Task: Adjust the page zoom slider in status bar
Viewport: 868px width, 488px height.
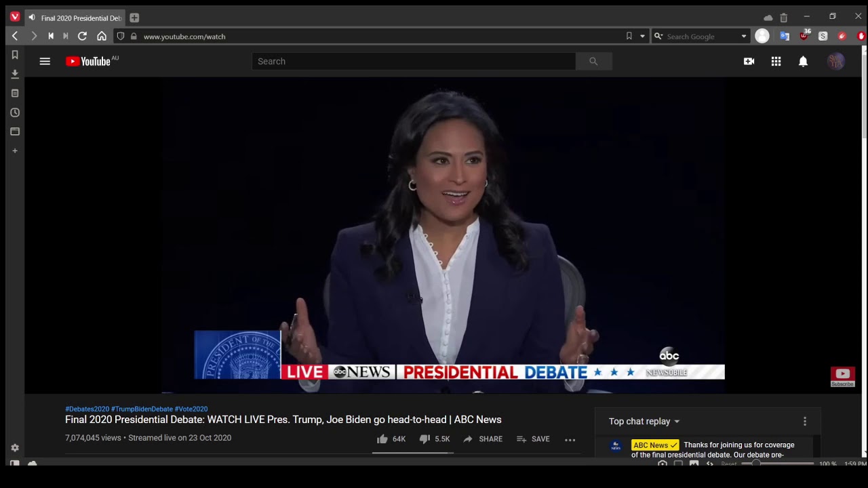Action: pos(777,464)
